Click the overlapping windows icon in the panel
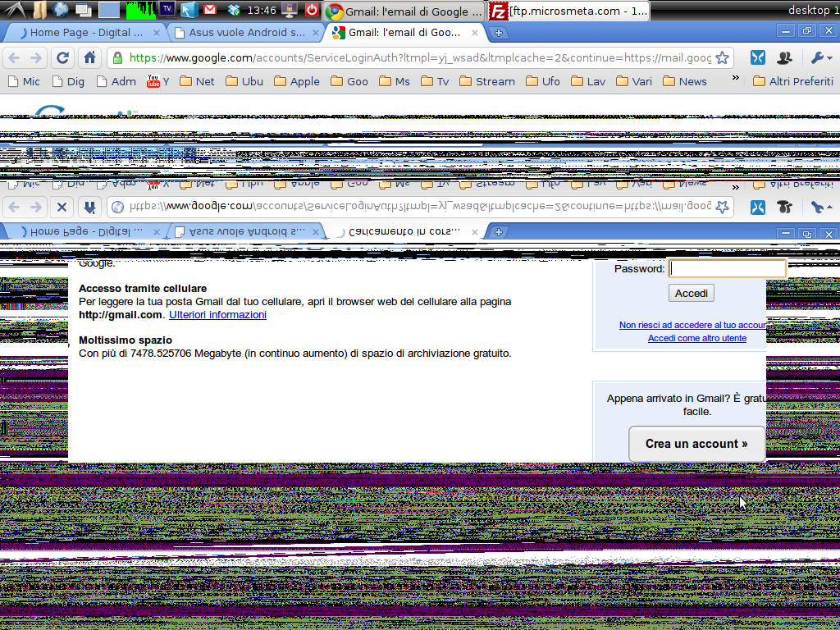Viewport: 840px width, 630px height. tap(84, 10)
